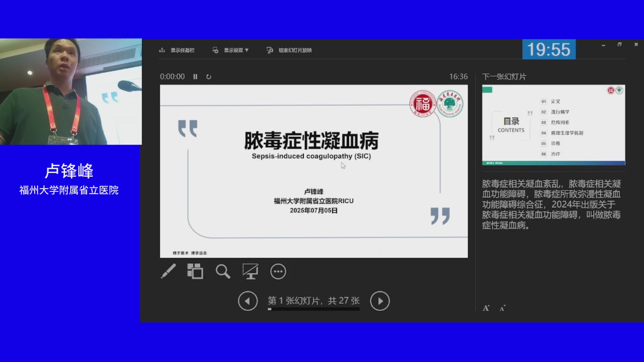Toggle black screen slide show icon
Screen dimensions: 644x362
click(x=250, y=271)
